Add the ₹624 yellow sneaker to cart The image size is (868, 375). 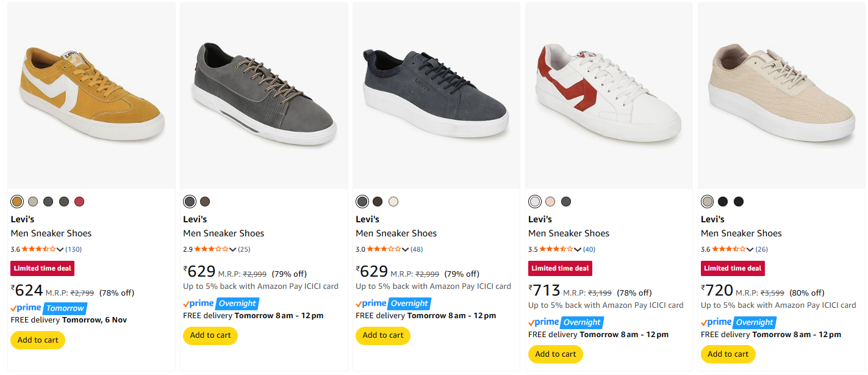[38, 340]
